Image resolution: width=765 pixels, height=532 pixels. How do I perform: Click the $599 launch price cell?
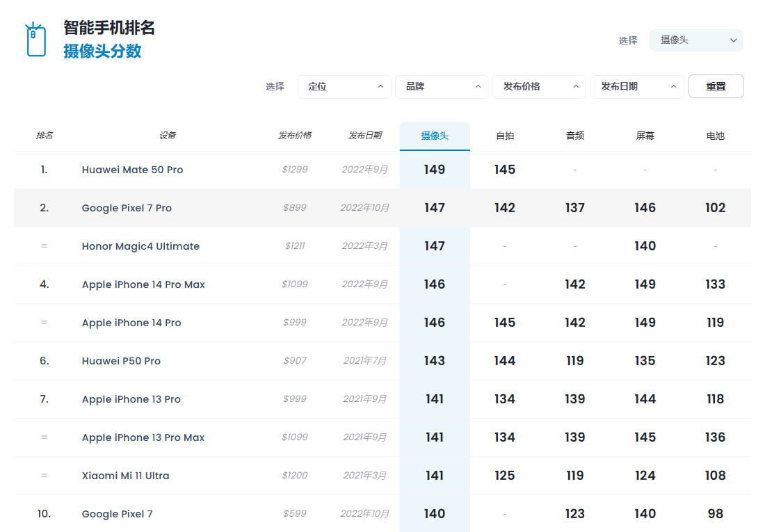pos(295,514)
